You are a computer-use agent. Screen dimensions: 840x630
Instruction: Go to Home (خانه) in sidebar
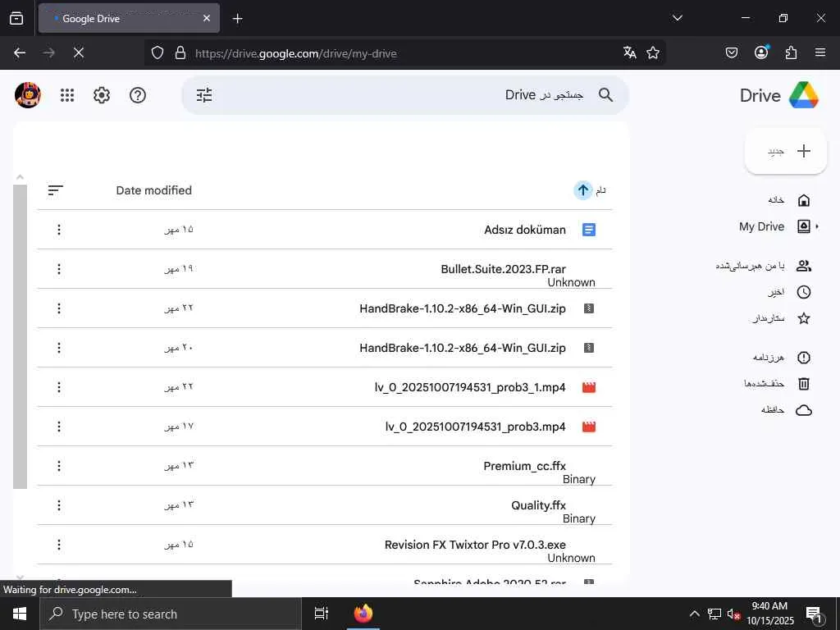(x=788, y=200)
